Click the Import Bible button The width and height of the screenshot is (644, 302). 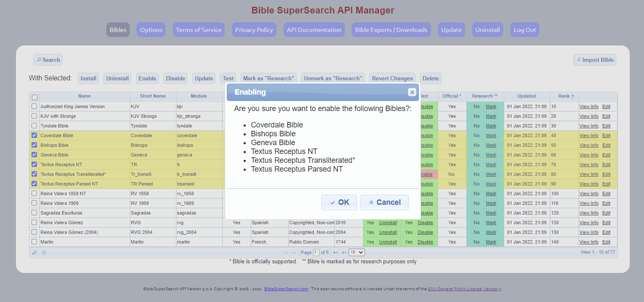click(x=595, y=60)
